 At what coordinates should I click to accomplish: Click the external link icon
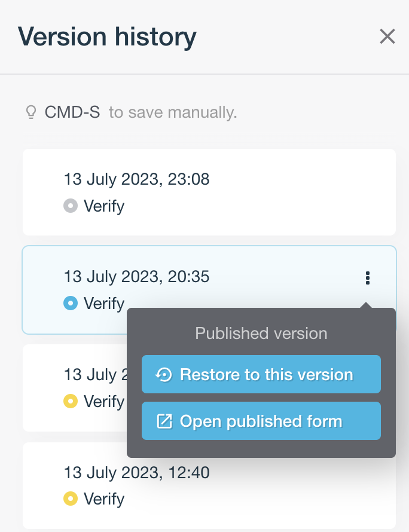coord(164,421)
